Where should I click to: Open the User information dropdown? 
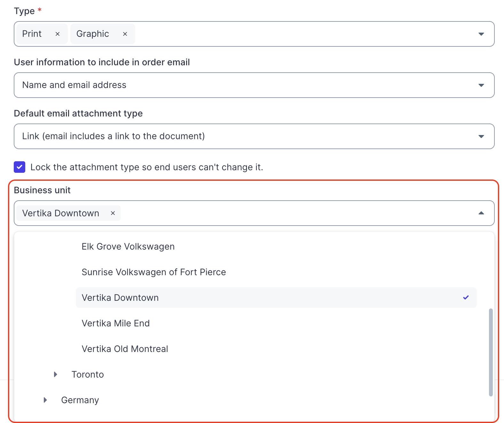point(254,85)
